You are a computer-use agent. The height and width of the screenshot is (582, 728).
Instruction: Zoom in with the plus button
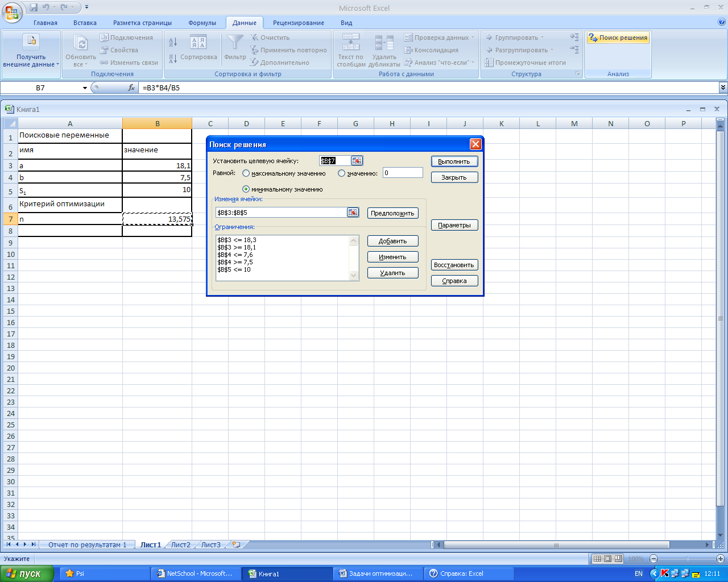click(721, 559)
